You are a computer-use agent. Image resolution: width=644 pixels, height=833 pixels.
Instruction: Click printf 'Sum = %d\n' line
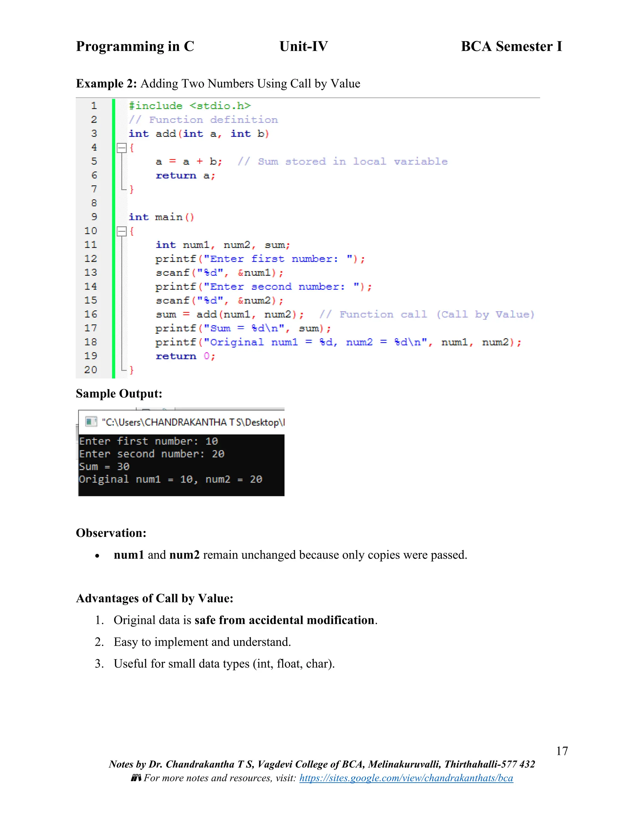(243, 328)
